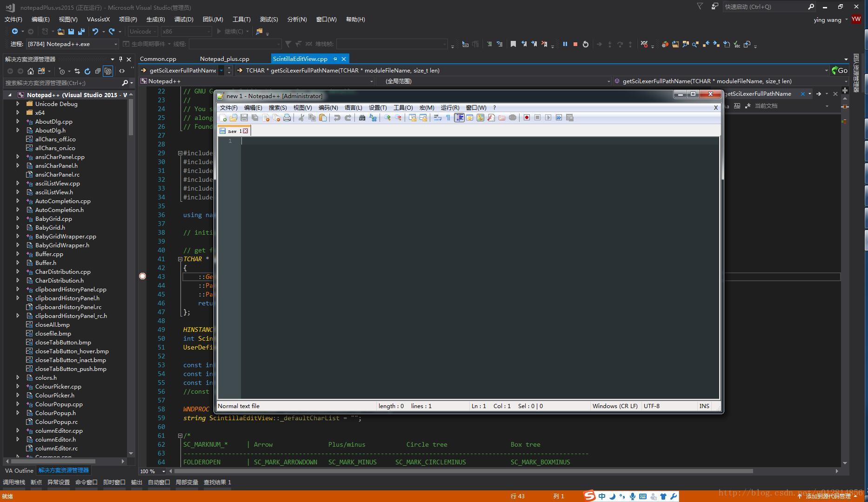Expand the Unicode Debug folder
This screenshot has height=502, width=868.
(x=18, y=104)
